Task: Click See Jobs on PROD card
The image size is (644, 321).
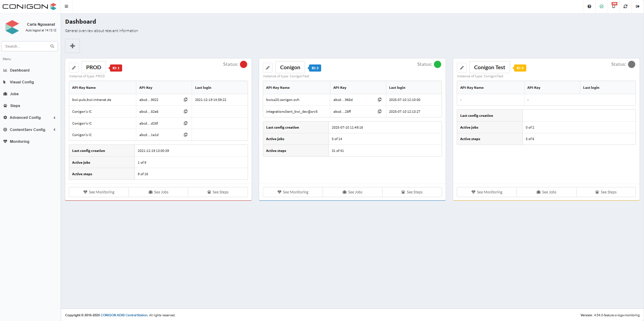Action: (x=158, y=192)
